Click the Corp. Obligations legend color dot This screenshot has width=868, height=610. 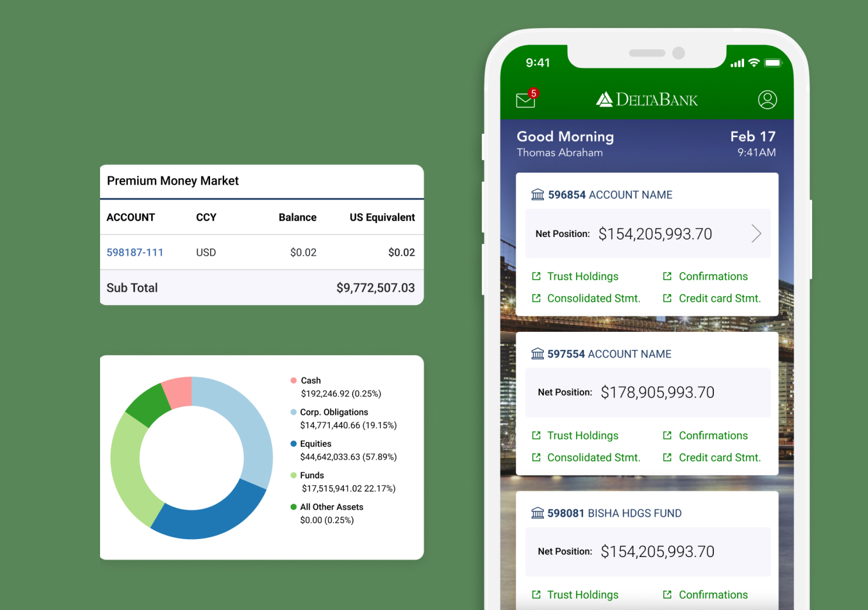point(294,412)
